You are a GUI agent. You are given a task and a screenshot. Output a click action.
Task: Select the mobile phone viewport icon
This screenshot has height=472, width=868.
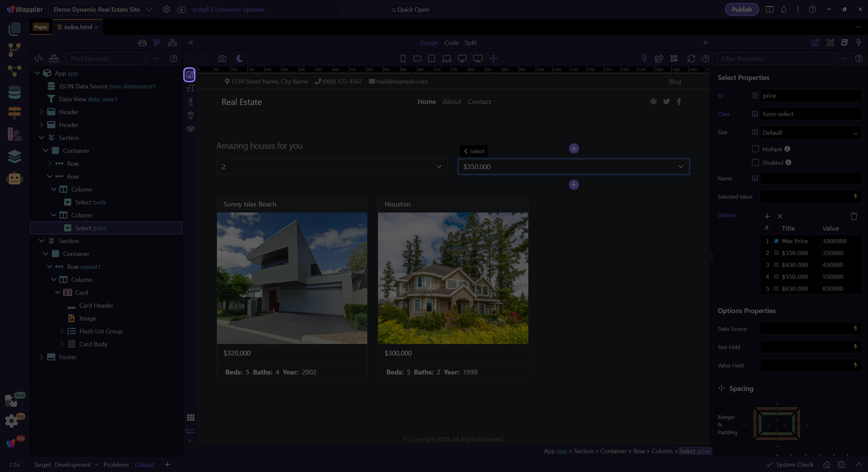403,58
